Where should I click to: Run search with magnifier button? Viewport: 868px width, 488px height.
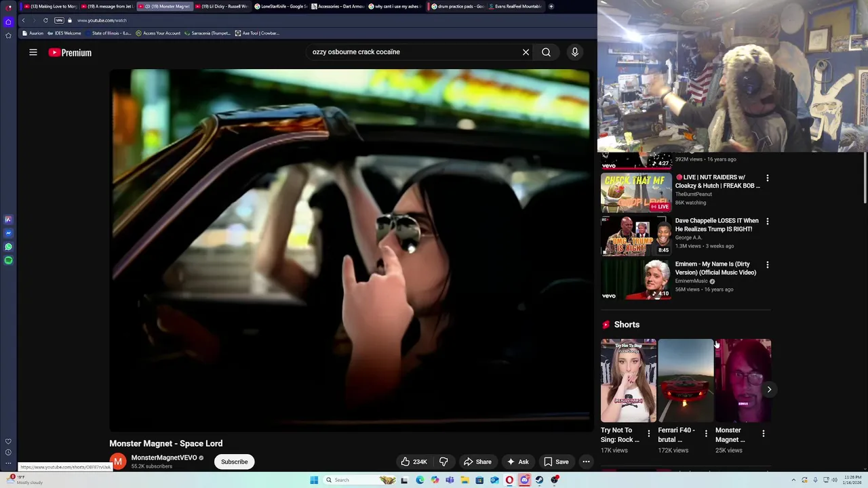click(546, 52)
